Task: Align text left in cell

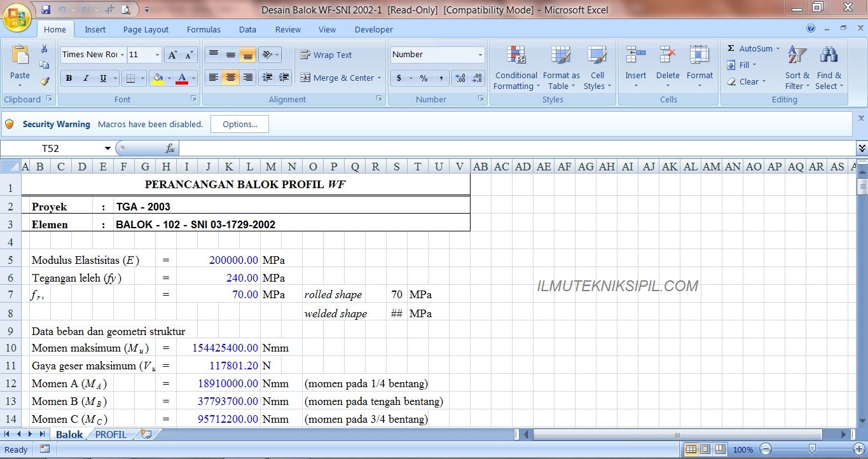Action: pos(214,78)
